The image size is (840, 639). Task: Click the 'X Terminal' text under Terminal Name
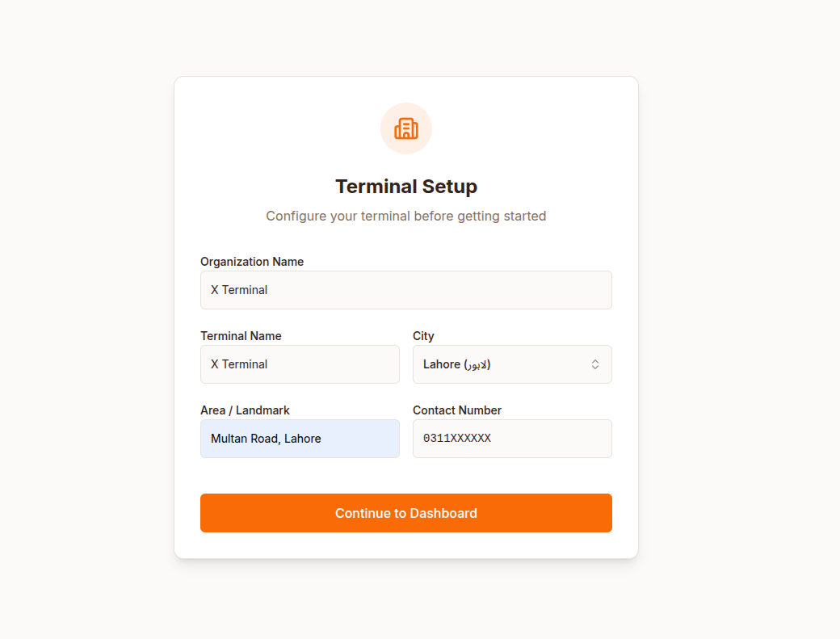pos(239,364)
